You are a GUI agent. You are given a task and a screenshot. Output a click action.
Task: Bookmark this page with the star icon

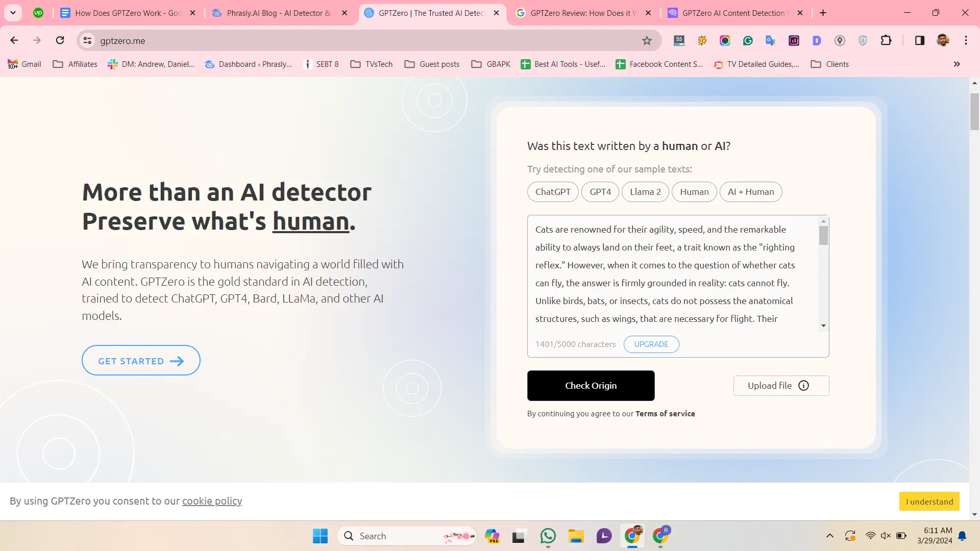pyautogui.click(x=647, y=40)
